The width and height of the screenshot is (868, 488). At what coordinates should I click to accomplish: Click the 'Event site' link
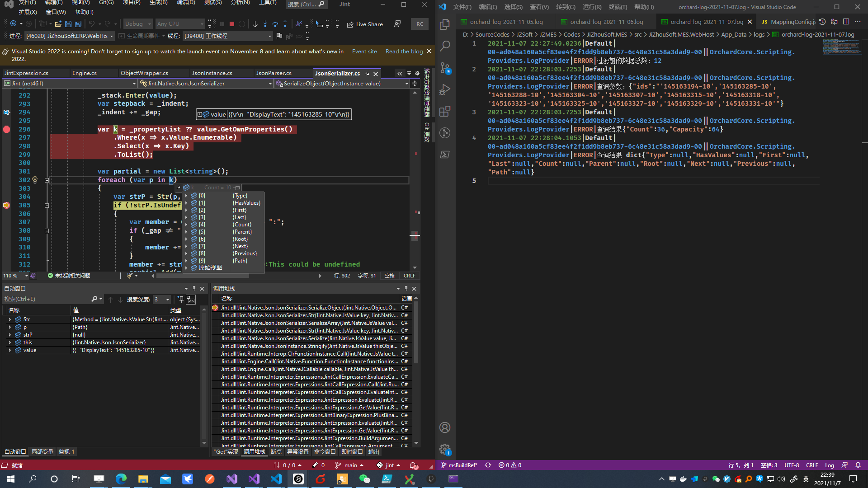(364, 51)
